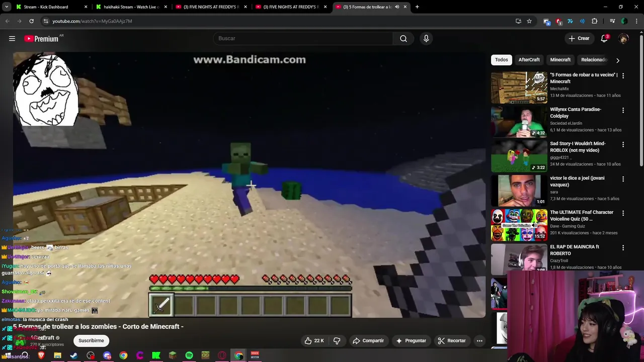Click the Crear button
This screenshot has height=362, width=644.
(x=579, y=38)
